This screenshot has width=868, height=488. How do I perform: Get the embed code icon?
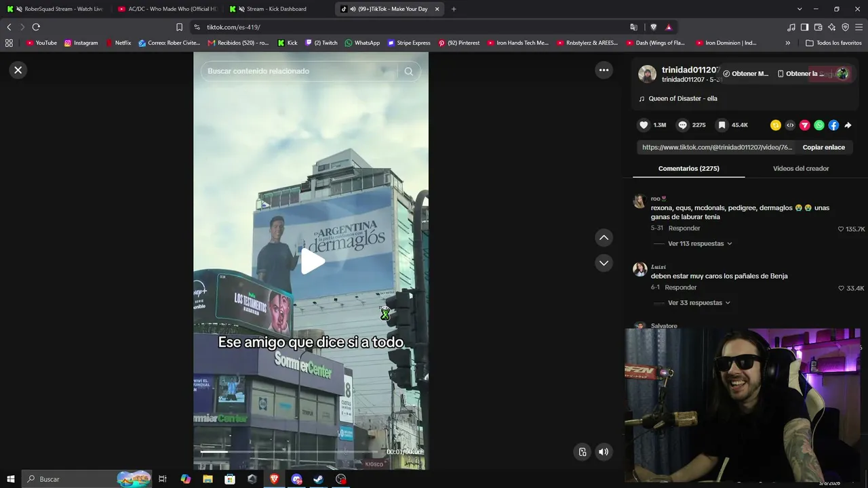(x=790, y=125)
